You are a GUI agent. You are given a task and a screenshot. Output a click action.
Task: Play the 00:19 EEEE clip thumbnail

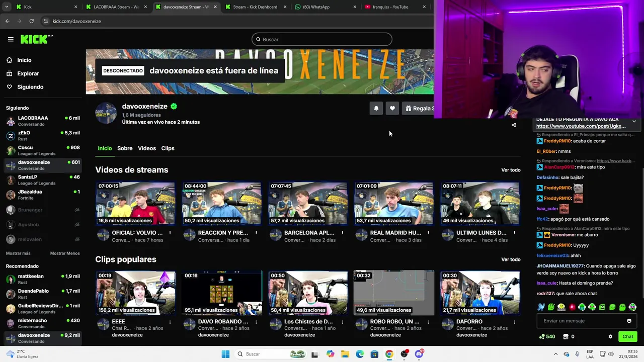pyautogui.click(x=135, y=293)
